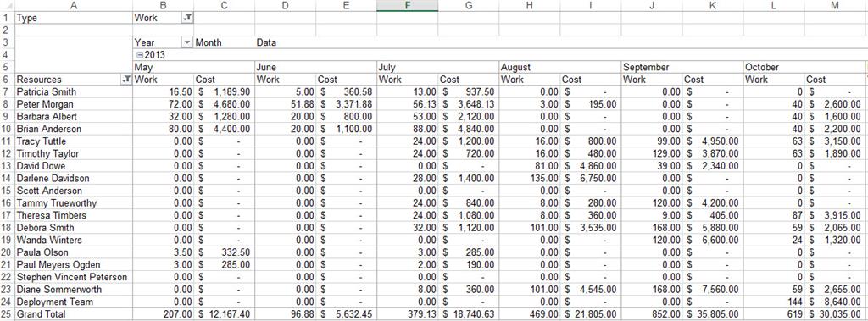Select Patricia Smith resource cell
Screen dimensions: 868x321
[74, 91]
